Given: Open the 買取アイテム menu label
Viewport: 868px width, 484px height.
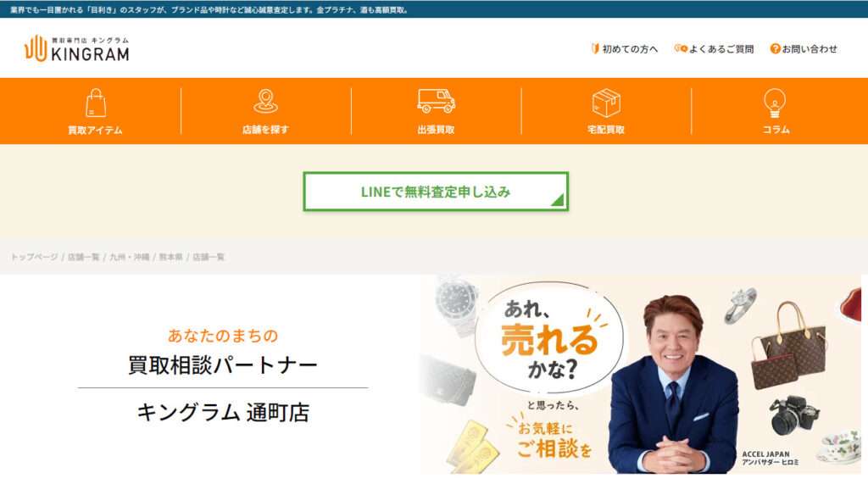Looking at the screenshot, I should click(x=95, y=131).
